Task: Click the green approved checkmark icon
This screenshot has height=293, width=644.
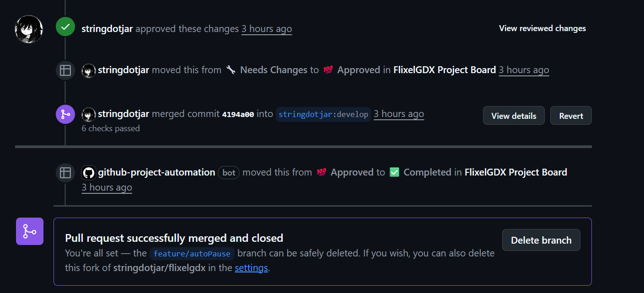Action: coord(65,27)
